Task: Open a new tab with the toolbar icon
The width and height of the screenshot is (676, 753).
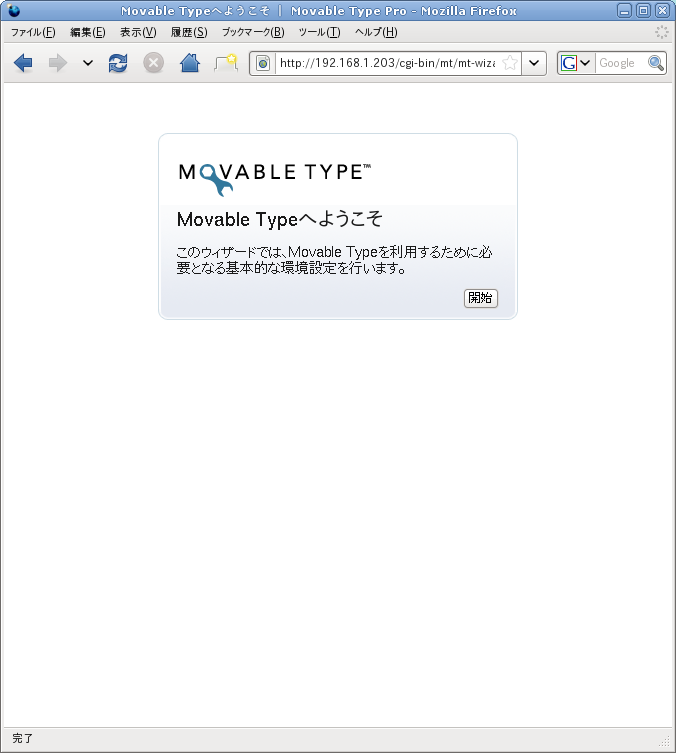Action: click(x=226, y=63)
